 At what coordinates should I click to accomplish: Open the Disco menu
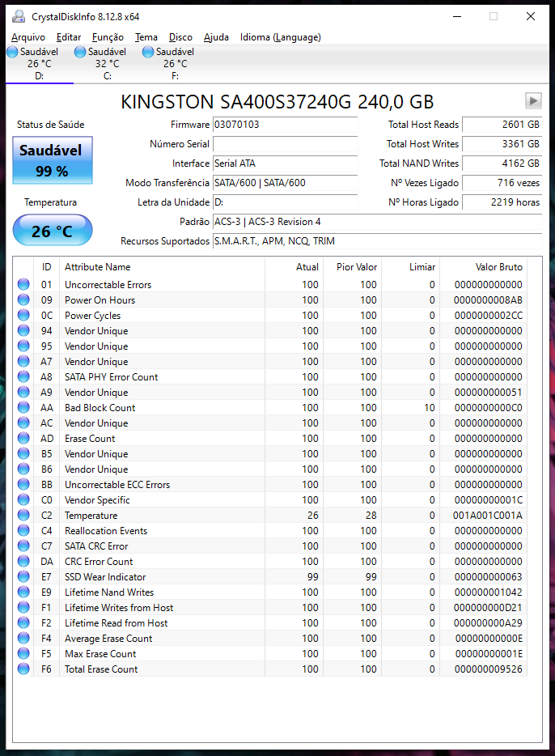tap(180, 37)
